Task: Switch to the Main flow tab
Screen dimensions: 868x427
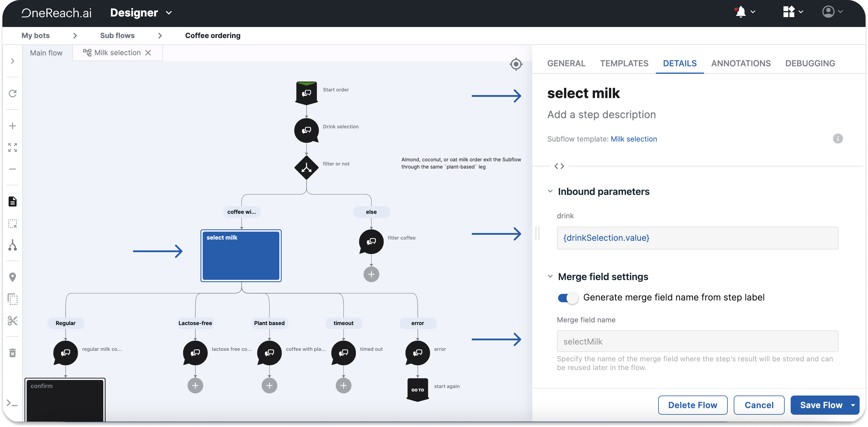Action: (x=46, y=53)
